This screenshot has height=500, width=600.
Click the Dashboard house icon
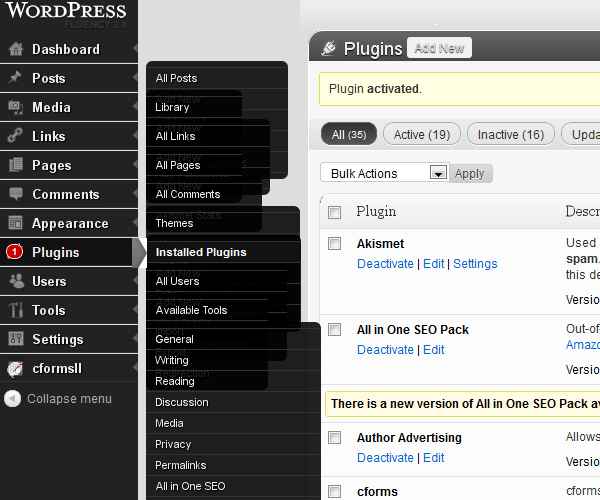(x=16, y=49)
